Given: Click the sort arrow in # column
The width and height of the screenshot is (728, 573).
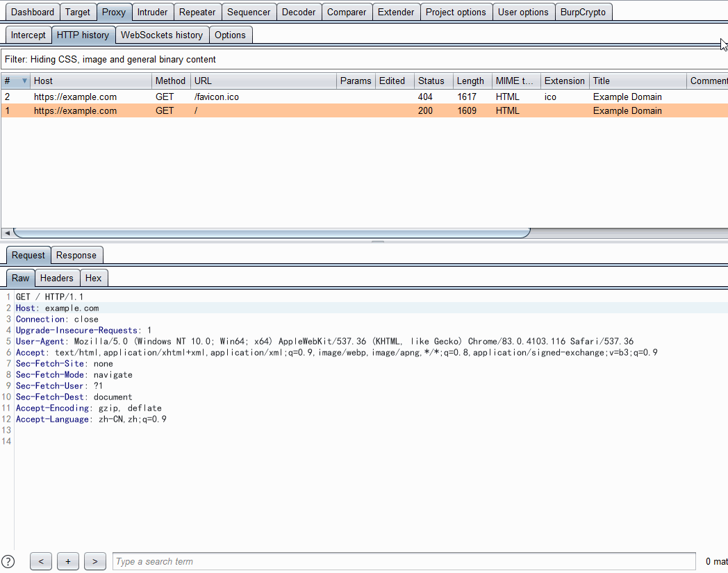Looking at the screenshot, I should tap(25, 81).
